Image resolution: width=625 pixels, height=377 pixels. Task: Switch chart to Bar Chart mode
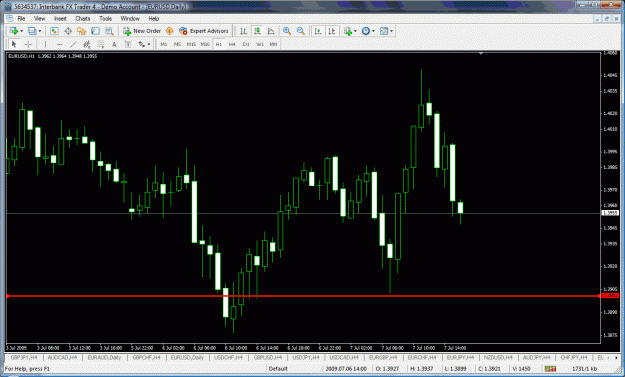pos(243,31)
